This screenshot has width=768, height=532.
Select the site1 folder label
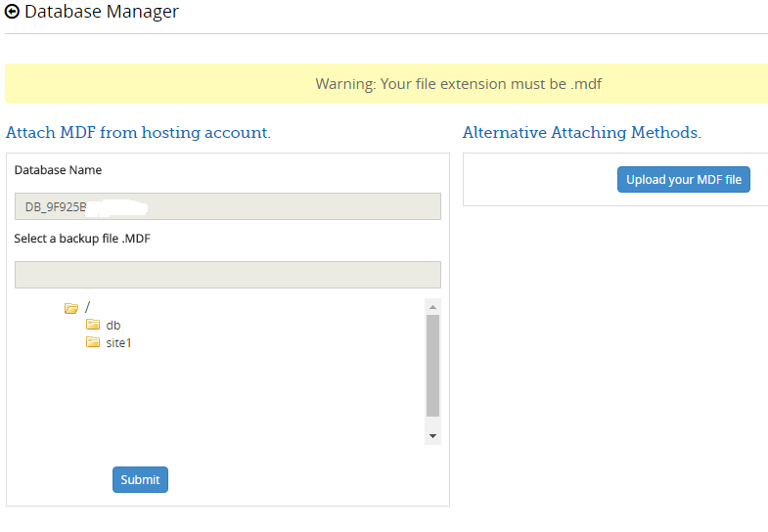click(118, 342)
